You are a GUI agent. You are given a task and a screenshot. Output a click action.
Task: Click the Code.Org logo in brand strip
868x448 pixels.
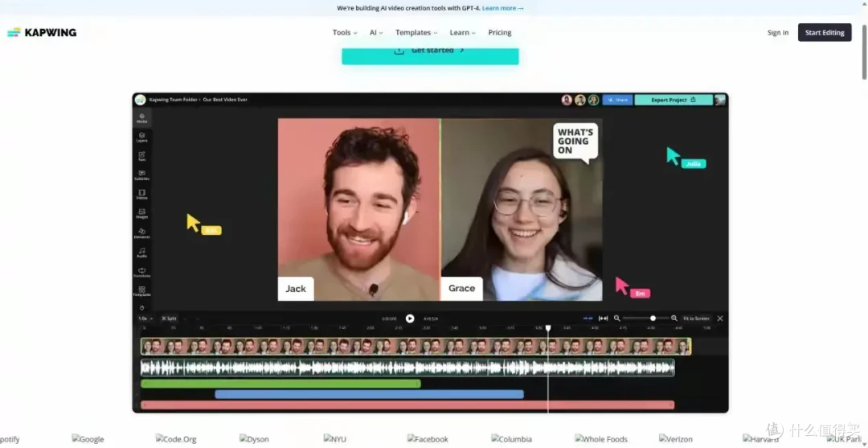pyautogui.click(x=176, y=439)
